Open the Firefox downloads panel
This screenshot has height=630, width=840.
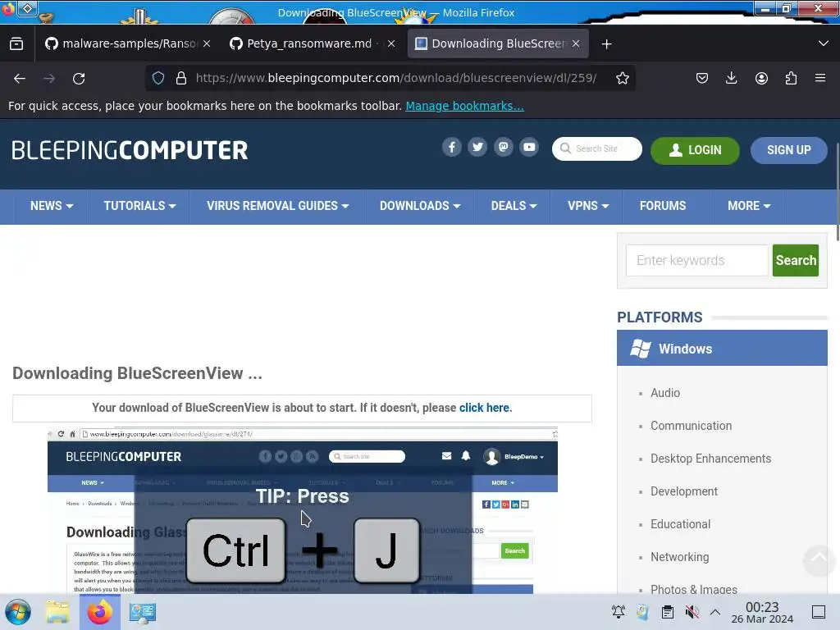731,78
